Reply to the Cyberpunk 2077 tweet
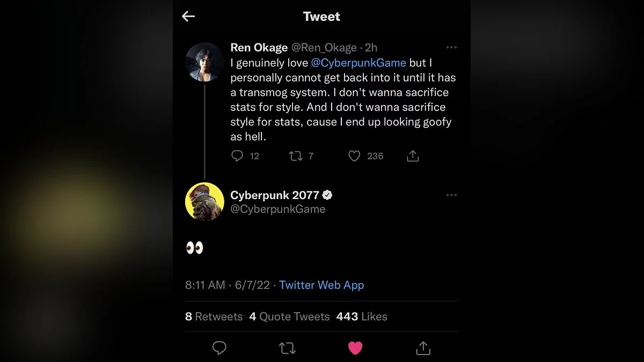 219,348
